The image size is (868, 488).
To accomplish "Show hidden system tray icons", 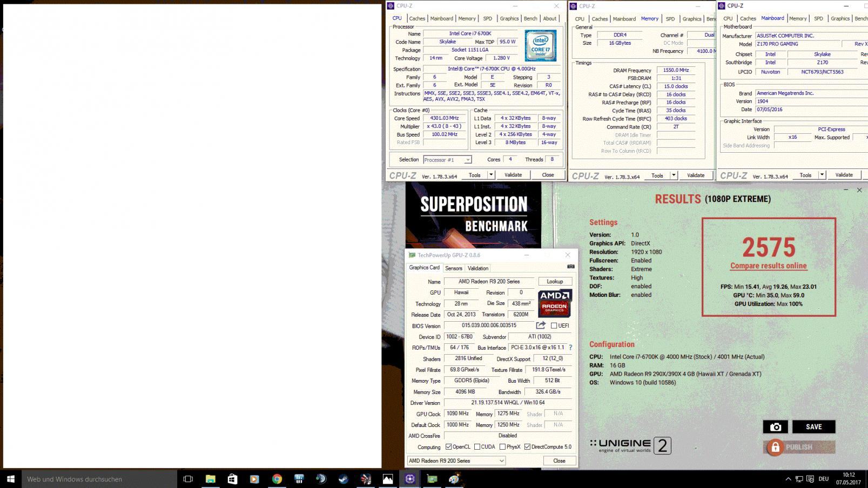I will [788, 479].
